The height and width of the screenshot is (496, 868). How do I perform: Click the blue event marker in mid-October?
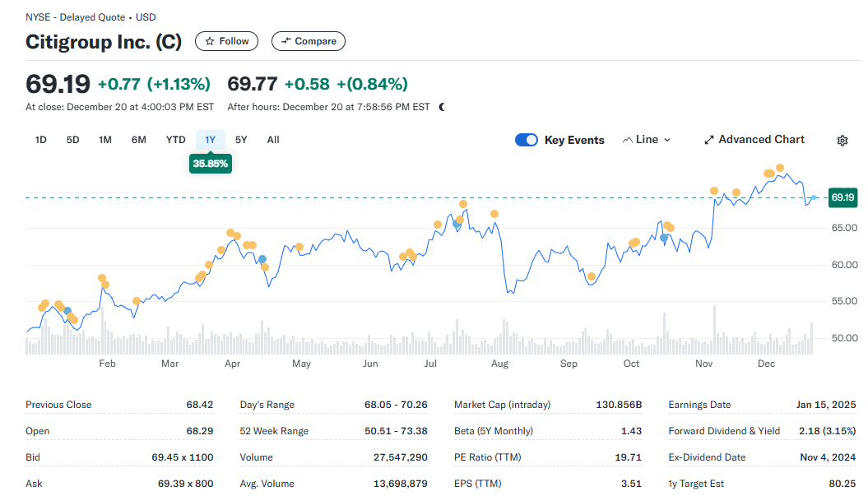[x=664, y=238]
